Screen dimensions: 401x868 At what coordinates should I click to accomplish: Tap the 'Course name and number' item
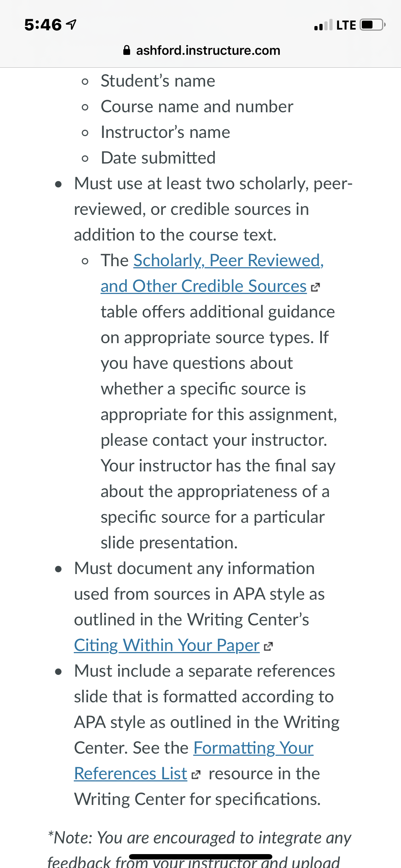[197, 107]
